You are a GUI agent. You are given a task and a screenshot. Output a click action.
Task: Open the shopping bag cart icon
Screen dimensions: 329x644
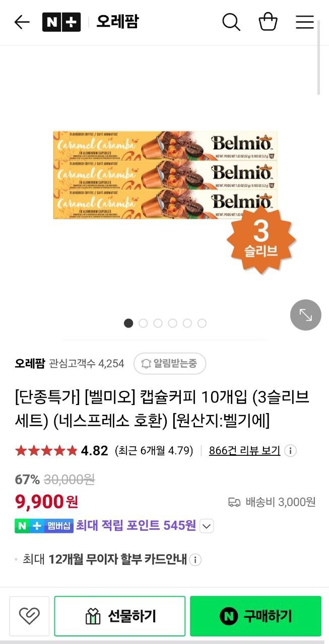click(268, 22)
